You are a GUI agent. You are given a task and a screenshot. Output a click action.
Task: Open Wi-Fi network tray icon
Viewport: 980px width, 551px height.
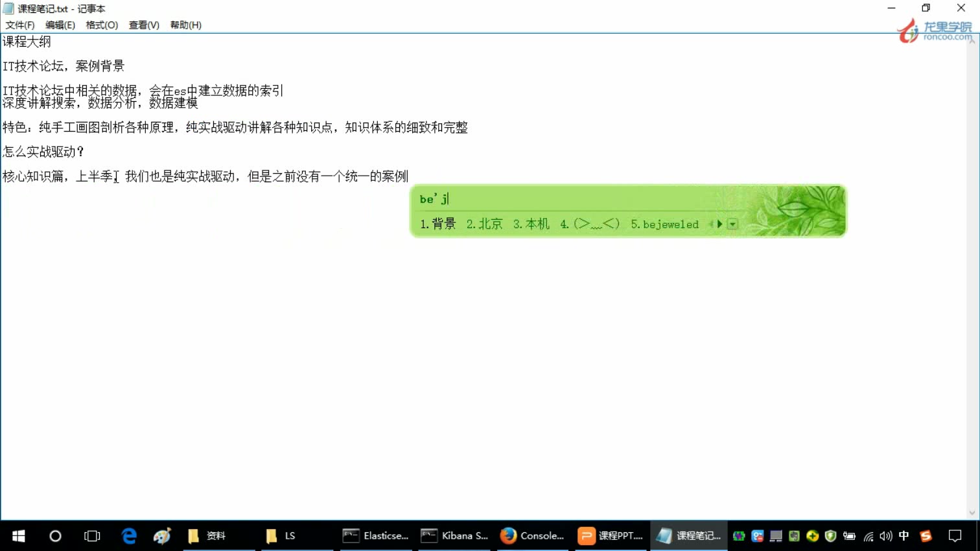868,536
